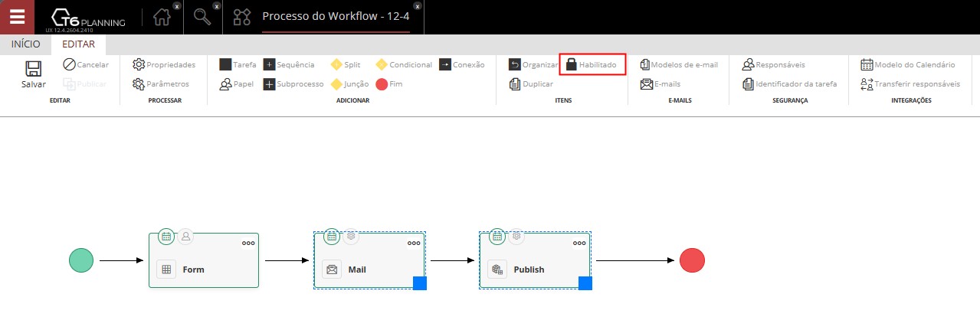
Task: Click the blue handle on Publish task
Action: click(585, 283)
